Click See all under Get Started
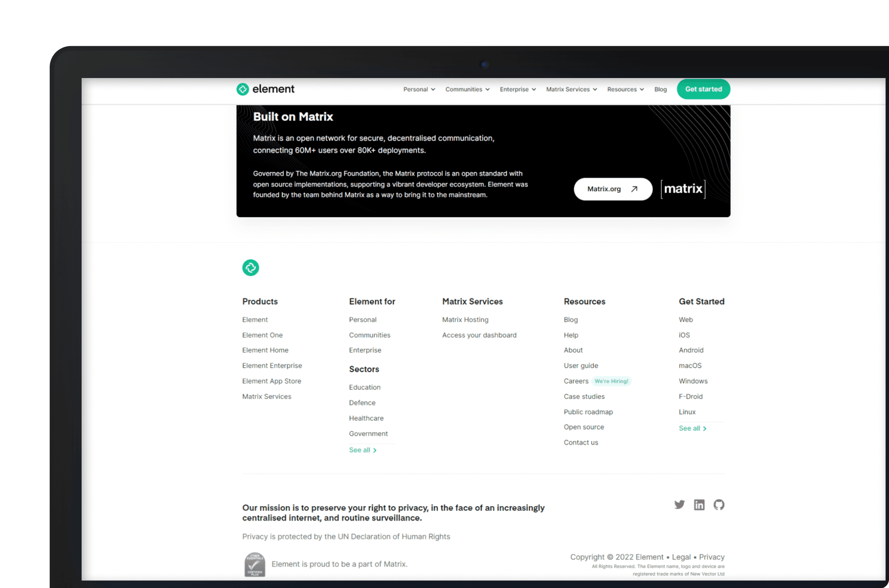This screenshot has width=889, height=588. [x=692, y=428]
